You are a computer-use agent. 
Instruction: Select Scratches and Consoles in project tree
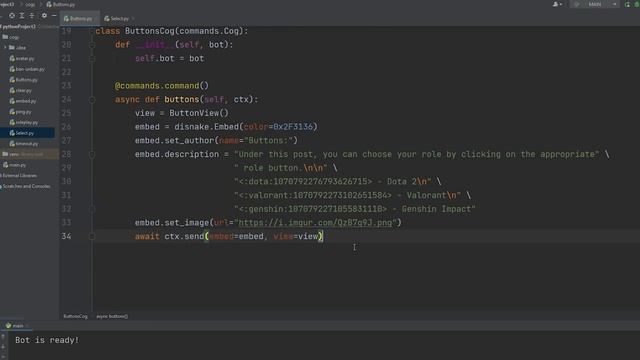[25, 186]
